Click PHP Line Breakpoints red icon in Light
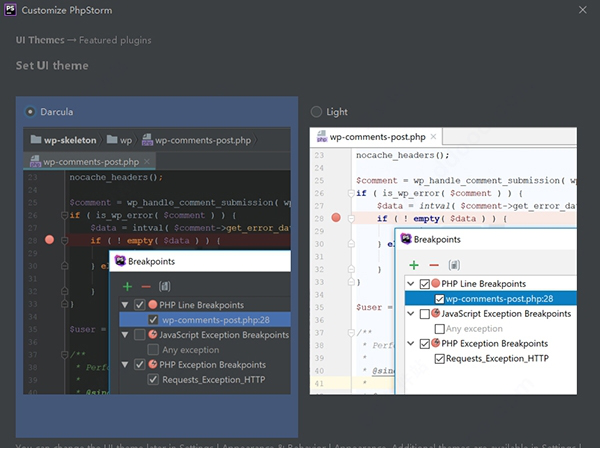Screen dimensions: 600x465 [435, 283]
